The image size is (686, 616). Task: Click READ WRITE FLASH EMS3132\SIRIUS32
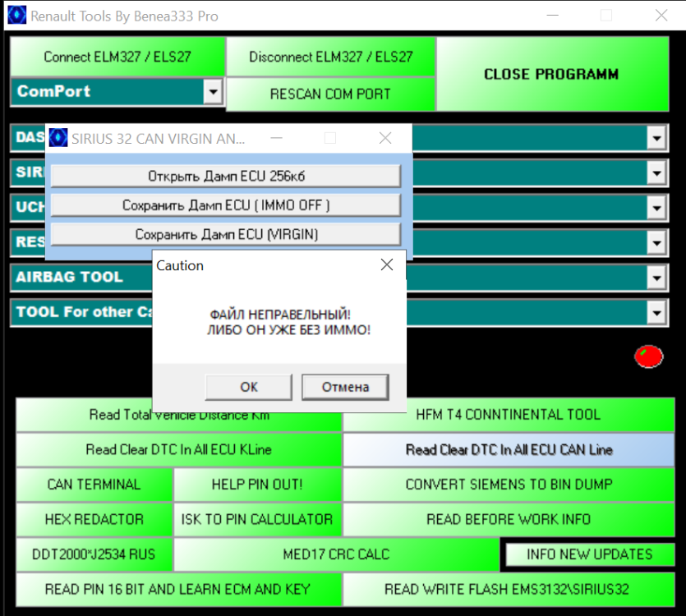509,590
